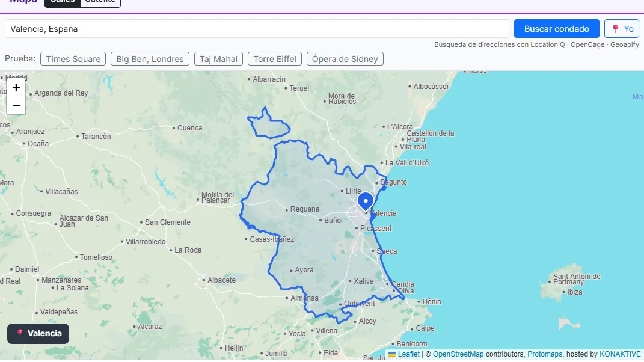Select the Taj Mahal example chip
The width and height of the screenshot is (644, 362).
pos(218,59)
